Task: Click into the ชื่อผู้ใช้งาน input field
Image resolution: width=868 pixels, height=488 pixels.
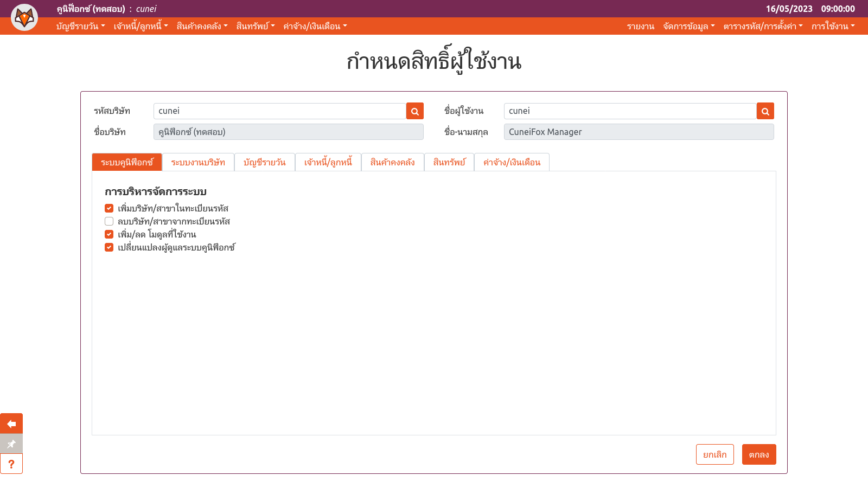Action: coord(629,111)
